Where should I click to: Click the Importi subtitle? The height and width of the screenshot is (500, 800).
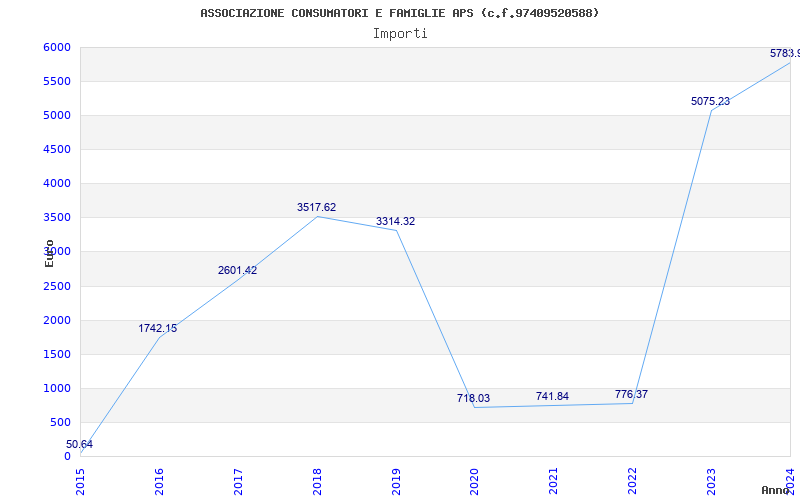coord(400,34)
